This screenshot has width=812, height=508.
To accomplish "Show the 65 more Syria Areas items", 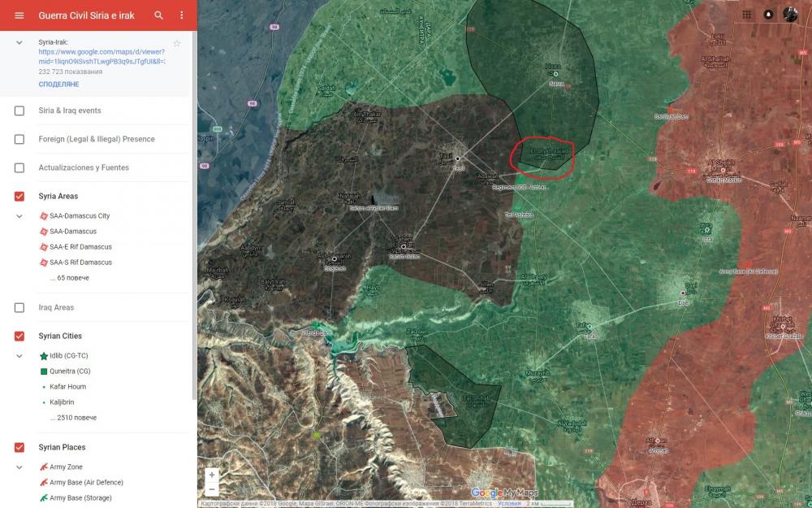I will 69,278.
